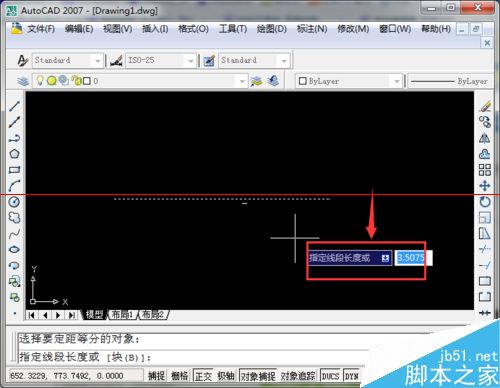Switch to the 布局1 tab

click(x=122, y=314)
